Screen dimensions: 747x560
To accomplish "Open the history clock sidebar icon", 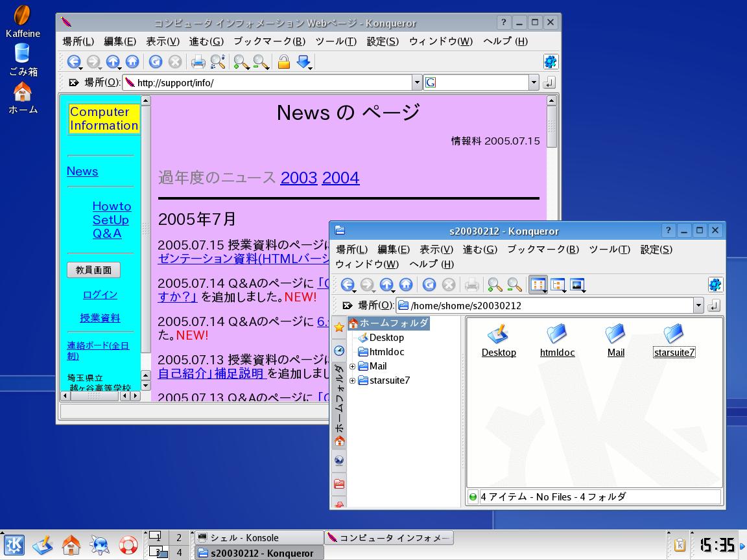I will click(339, 351).
